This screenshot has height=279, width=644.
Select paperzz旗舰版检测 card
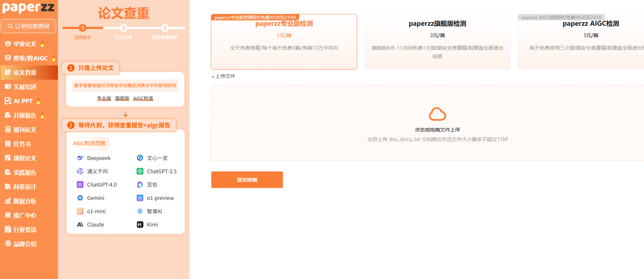437,42
